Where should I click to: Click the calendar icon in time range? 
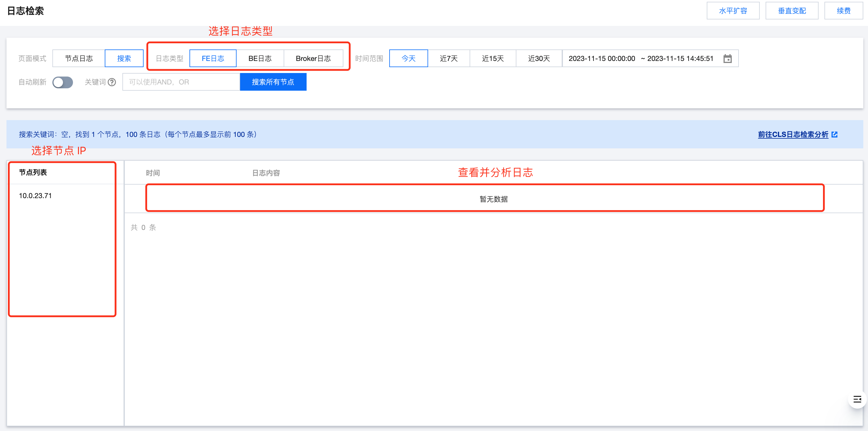click(727, 59)
